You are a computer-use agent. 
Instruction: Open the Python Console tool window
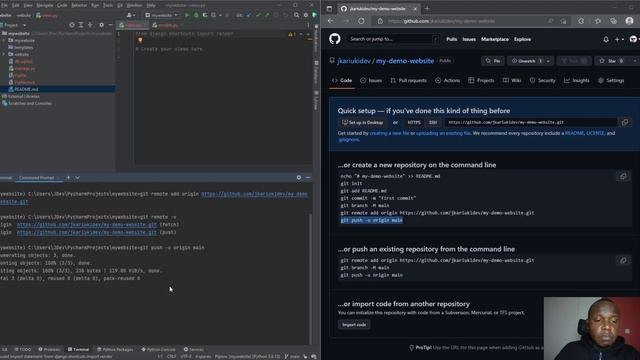click(158, 349)
